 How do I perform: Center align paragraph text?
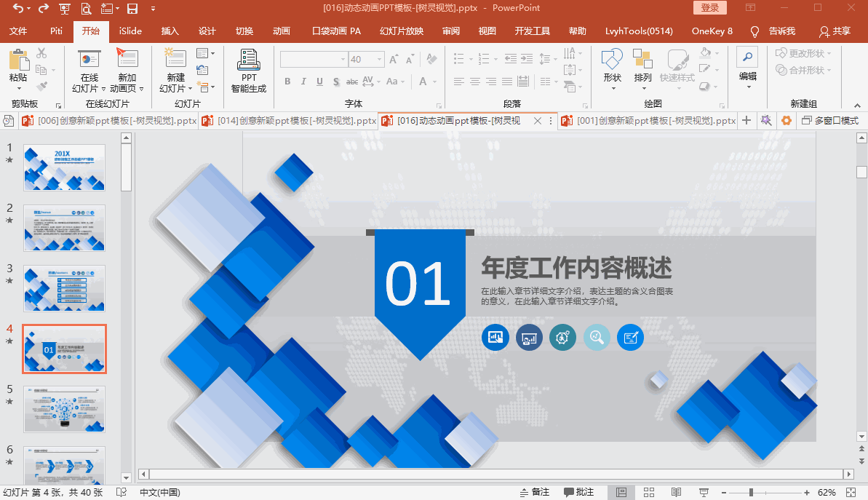pos(475,82)
